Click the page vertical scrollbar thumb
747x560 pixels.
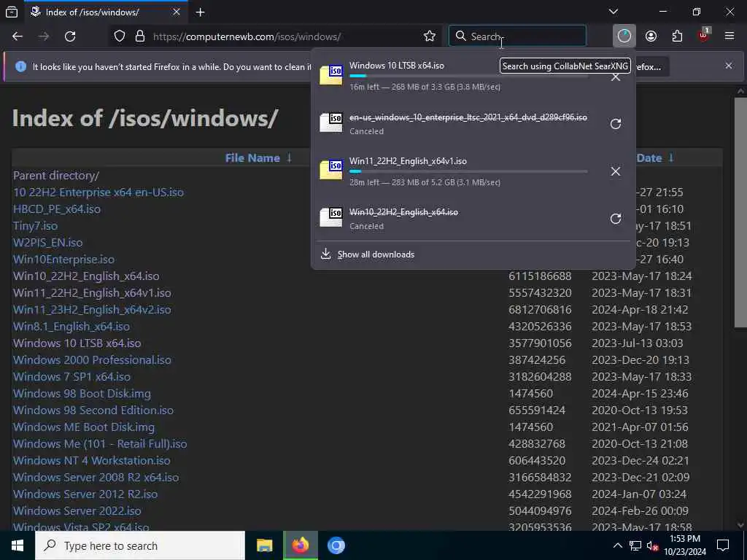tap(740, 212)
